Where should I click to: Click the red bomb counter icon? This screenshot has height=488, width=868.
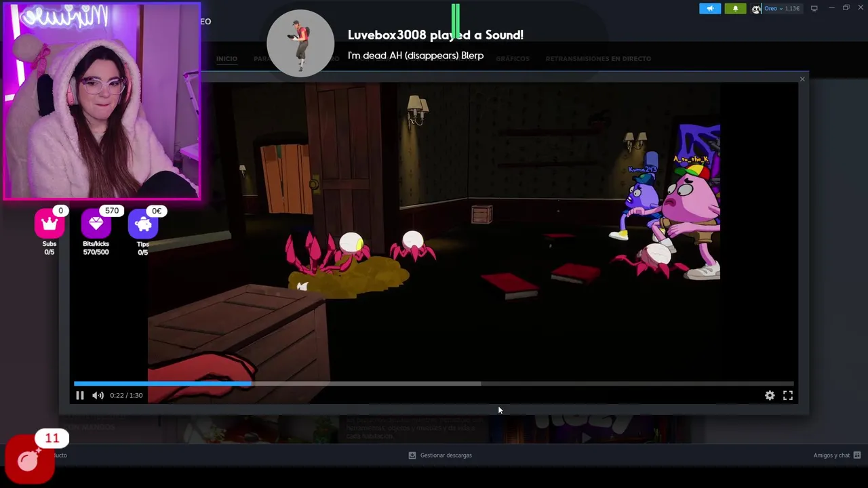tap(29, 460)
